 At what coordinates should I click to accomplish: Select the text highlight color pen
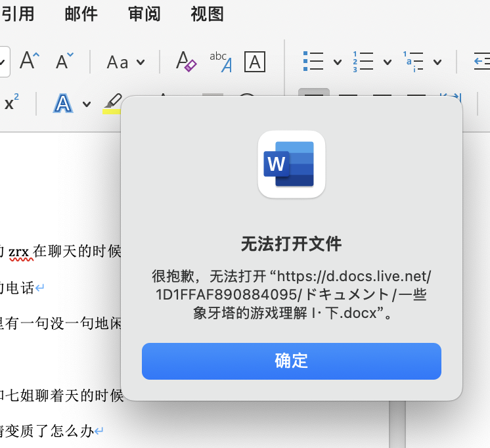point(112,103)
